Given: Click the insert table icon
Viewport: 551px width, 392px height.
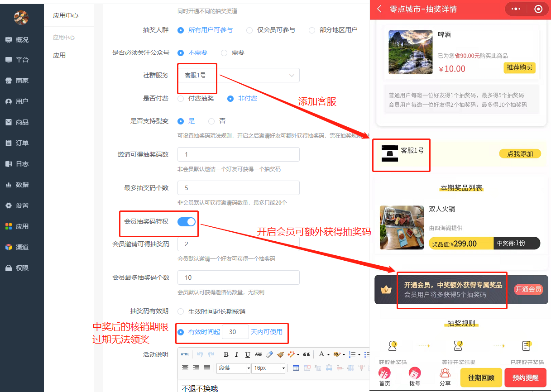Looking at the screenshot, I should tap(296, 368).
